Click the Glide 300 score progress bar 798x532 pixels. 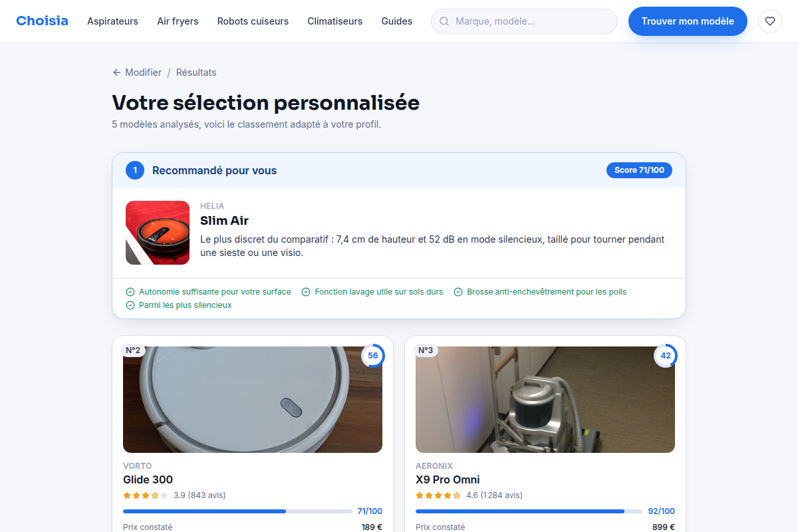coord(237,511)
